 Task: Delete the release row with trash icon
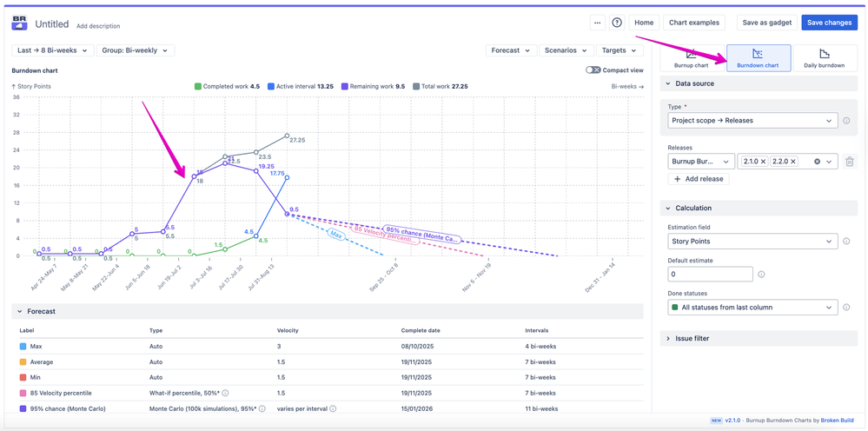pyautogui.click(x=849, y=162)
